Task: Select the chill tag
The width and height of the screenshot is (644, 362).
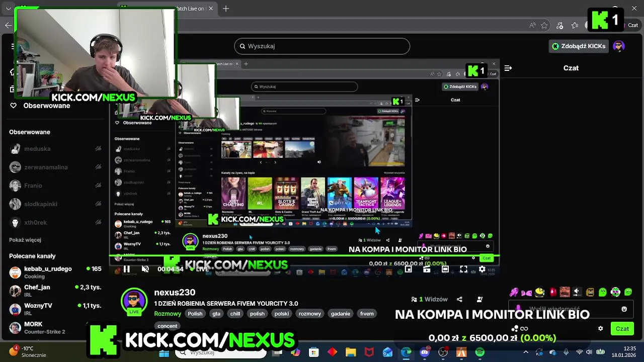Action: (x=235, y=314)
